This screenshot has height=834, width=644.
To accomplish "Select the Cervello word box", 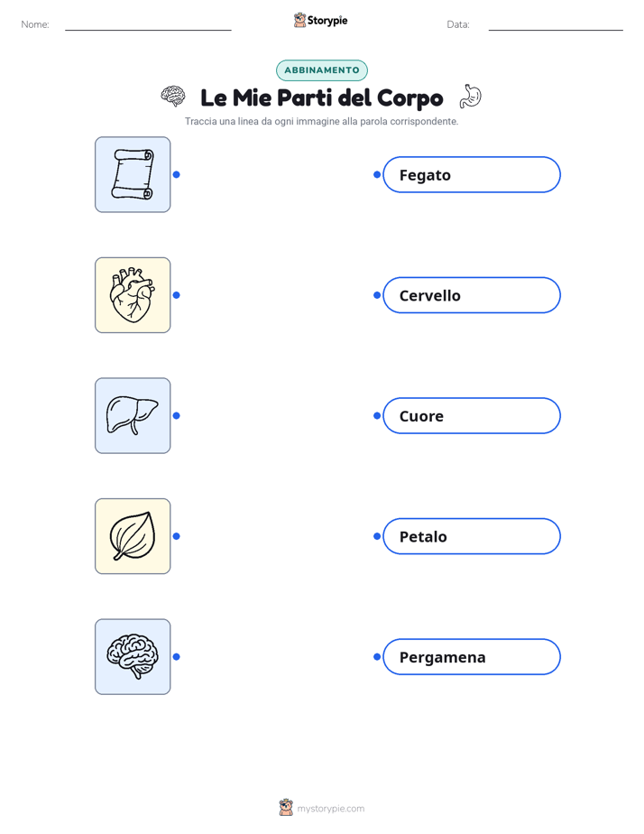I will (x=472, y=295).
